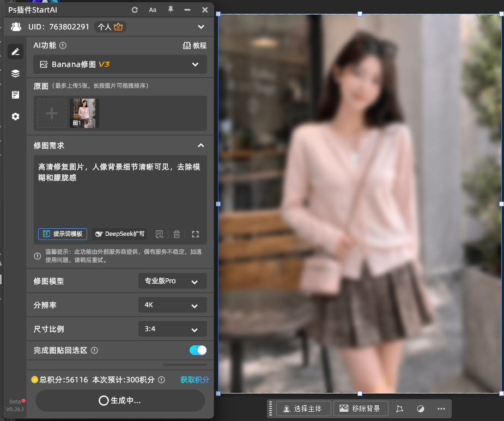Screen dimensions: 504x421
Task: Open the 尺寸比例 3:4 dropdown
Action: click(x=173, y=329)
